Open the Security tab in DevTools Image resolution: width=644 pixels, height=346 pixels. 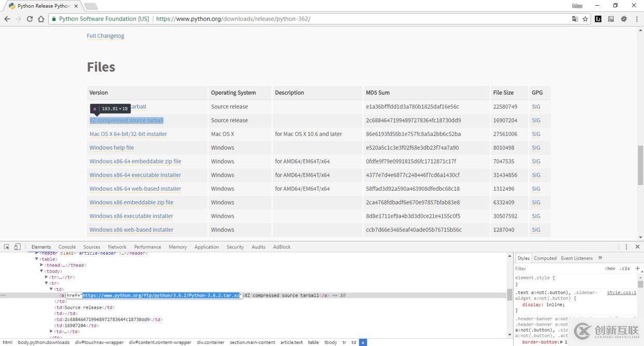click(235, 247)
